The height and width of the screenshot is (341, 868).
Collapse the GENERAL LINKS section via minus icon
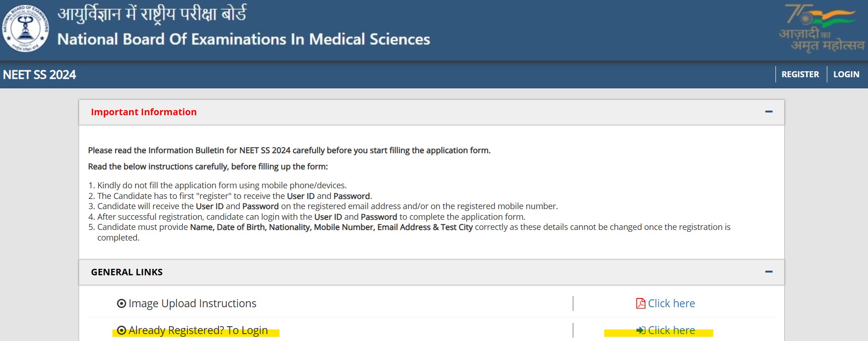click(x=769, y=272)
